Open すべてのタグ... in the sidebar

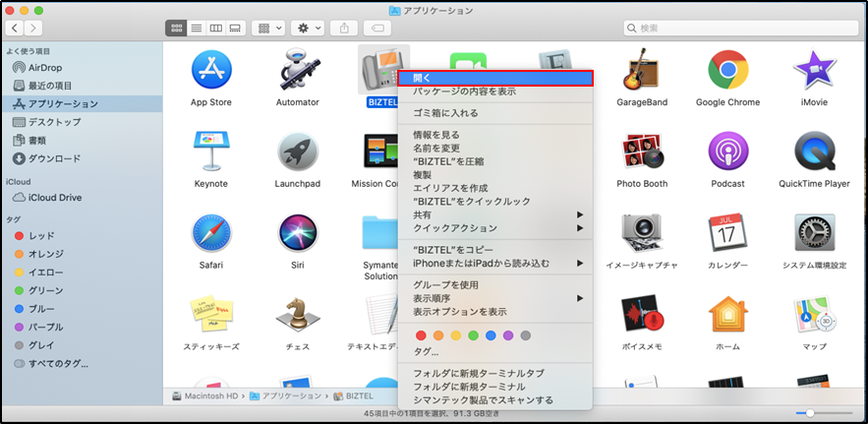[82, 364]
